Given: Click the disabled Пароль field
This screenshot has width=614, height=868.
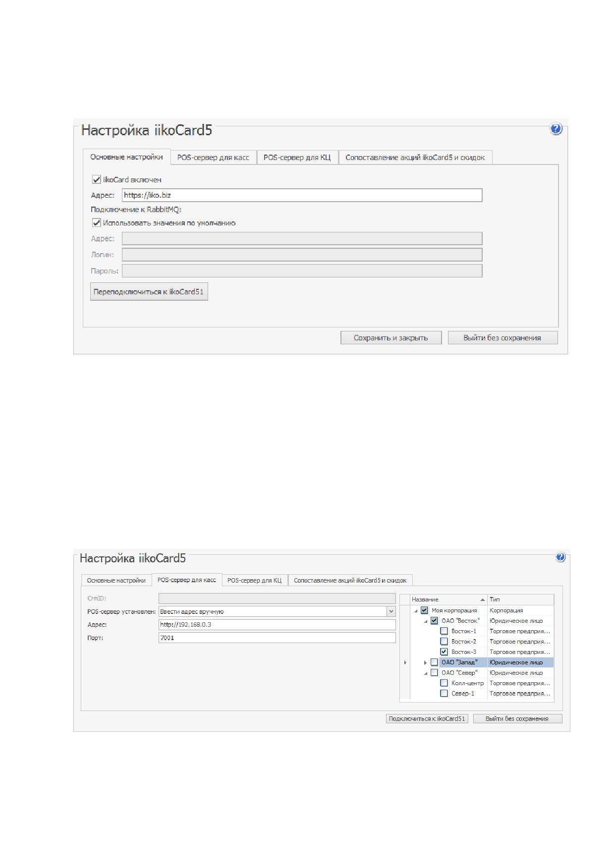Looking at the screenshot, I should click(302, 271).
